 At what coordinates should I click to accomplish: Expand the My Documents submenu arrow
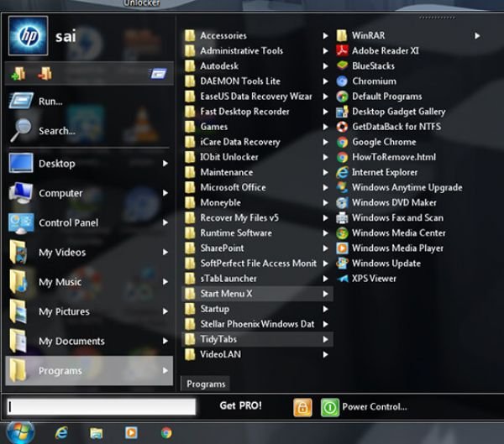point(165,341)
